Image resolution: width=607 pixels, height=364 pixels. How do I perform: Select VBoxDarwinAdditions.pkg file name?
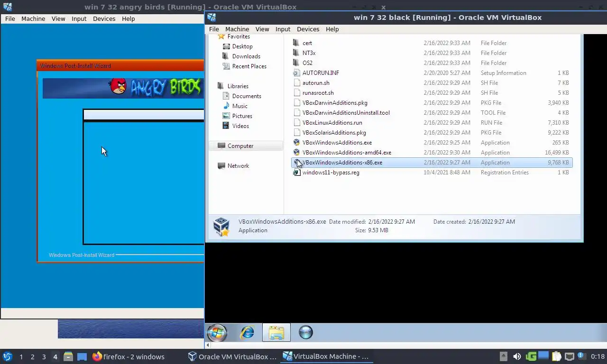point(335,103)
